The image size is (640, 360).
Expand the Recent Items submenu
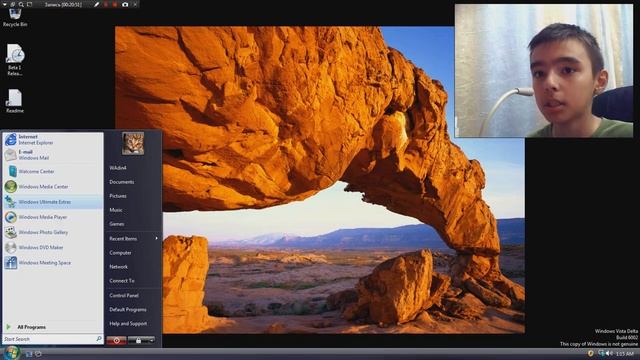pos(133,238)
